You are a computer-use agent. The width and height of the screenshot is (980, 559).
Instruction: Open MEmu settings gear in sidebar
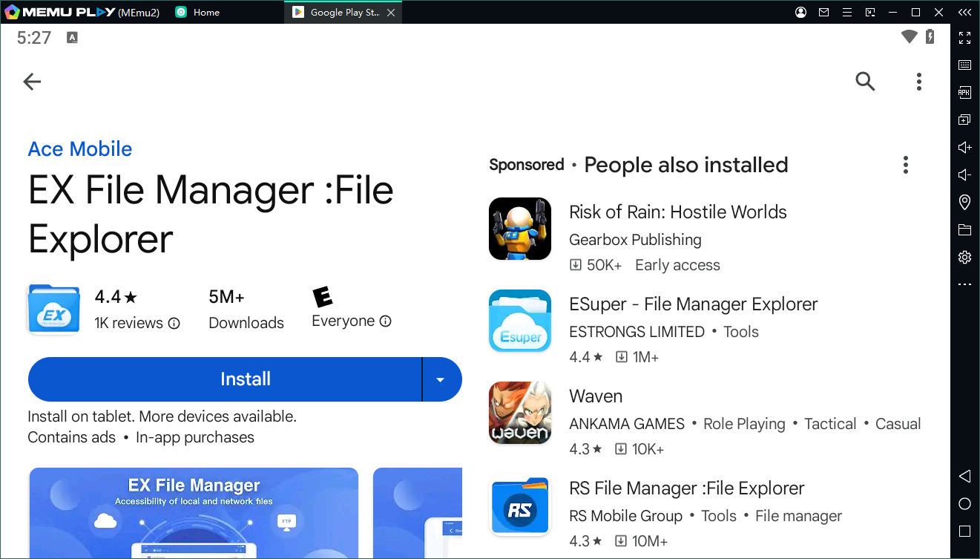(x=964, y=258)
